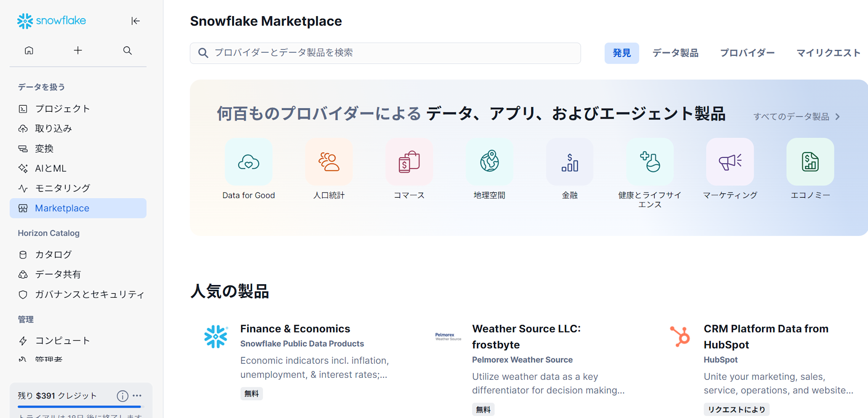This screenshot has width=868, height=418.
Task: Click Utilize weather data description text
Action: [548, 383]
